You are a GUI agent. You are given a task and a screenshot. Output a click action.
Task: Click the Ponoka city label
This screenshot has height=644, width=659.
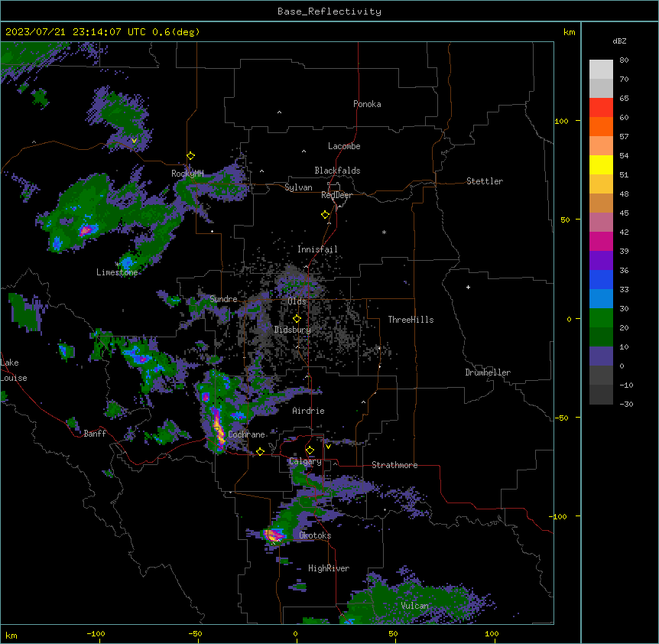(x=367, y=104)
